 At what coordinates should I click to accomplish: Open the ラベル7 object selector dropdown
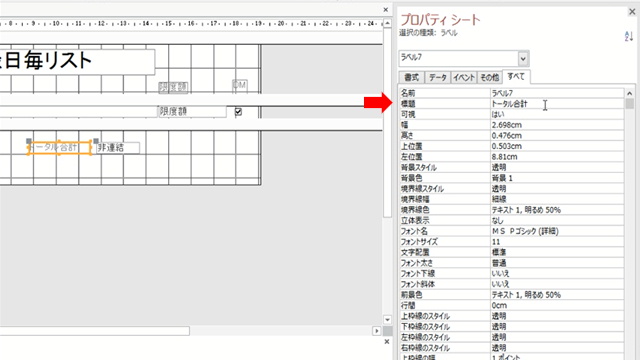coord(523,59)
